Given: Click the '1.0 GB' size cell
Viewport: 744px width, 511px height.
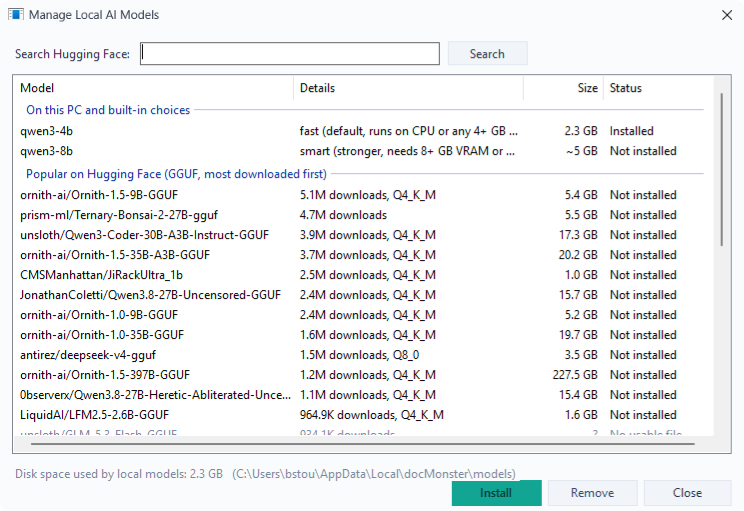Looking at the screenshot, I should tap(581, 275).
